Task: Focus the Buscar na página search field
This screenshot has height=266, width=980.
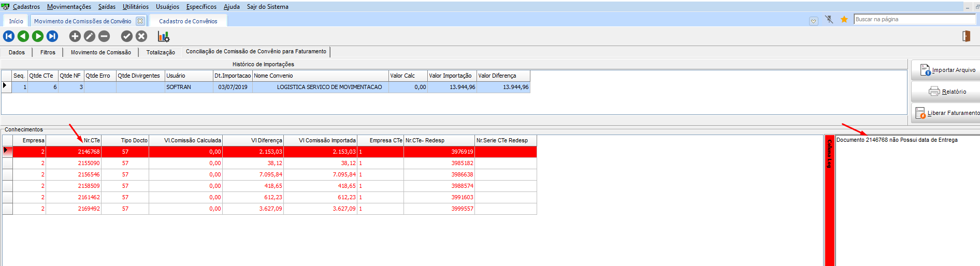Action: tap(915, 19)
